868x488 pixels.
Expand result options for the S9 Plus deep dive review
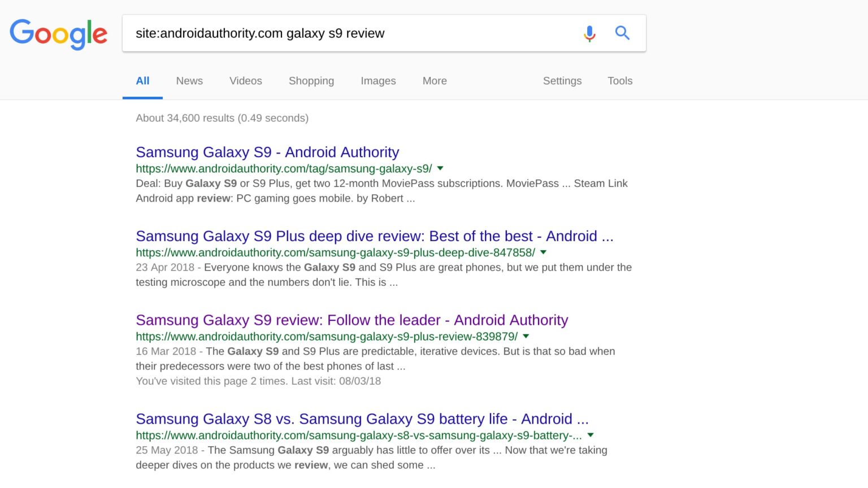point(543,252)
